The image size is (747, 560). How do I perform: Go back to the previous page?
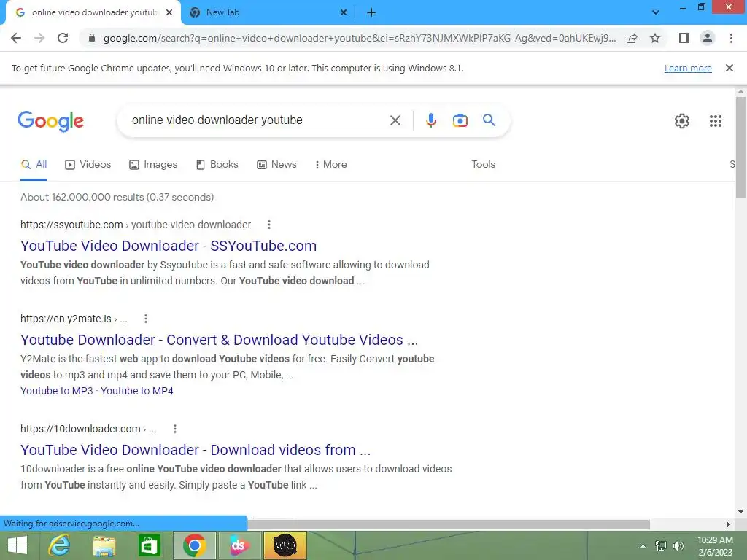(x=16, y=38)
